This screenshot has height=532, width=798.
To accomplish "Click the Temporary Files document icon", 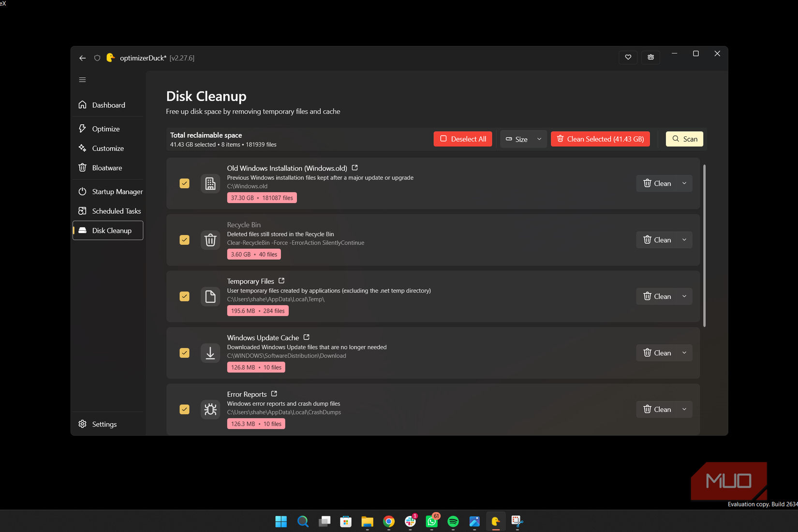I will coord(210,296).
